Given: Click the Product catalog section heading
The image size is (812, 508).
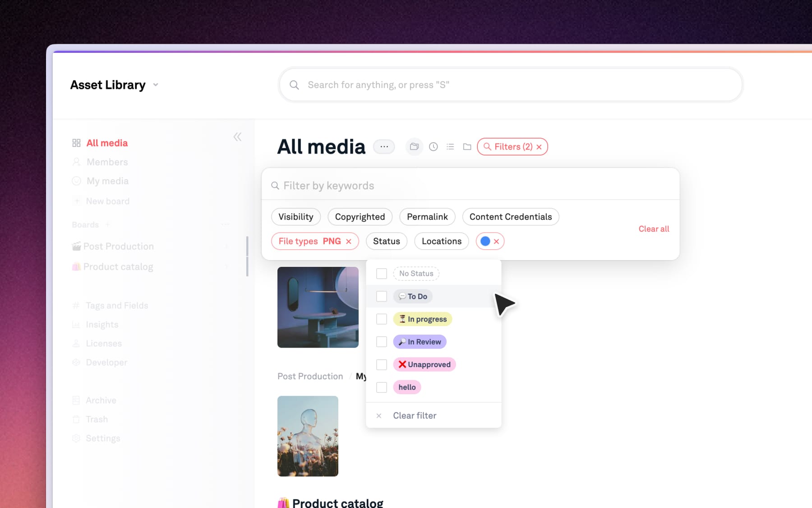Looking at the screenshot, I should pos(331,503).
